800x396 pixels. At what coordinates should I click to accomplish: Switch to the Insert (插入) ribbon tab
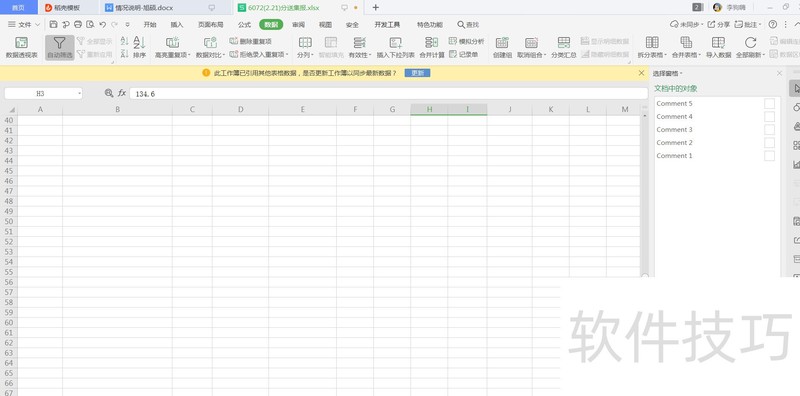click(x=177, y=24)
